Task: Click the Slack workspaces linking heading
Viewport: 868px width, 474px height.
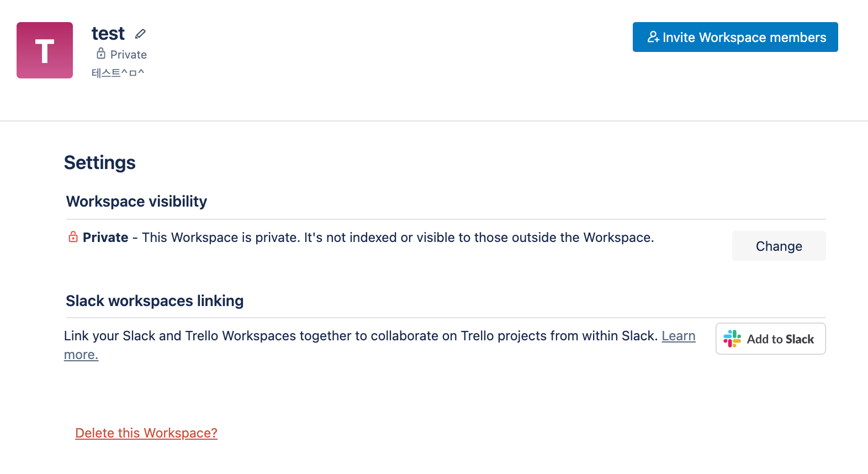Action: [x=155, y=301]
